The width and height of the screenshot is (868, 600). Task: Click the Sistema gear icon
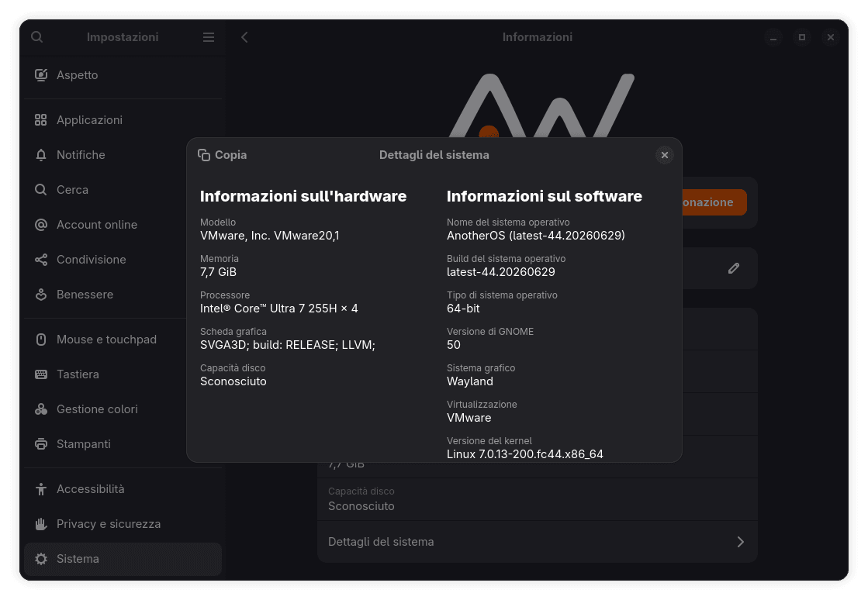(41, 558)
